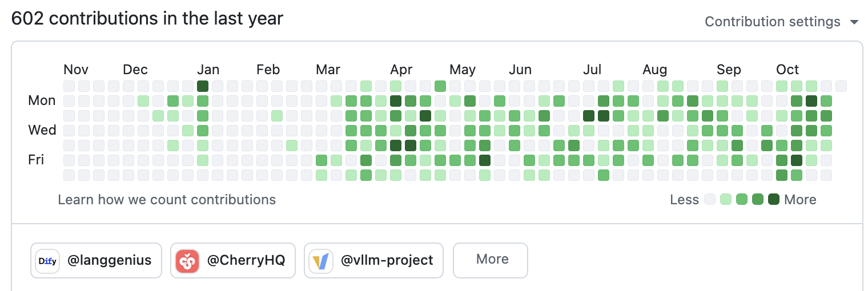Click the 602 contributions heading
Screen dimensions: 868x291
click(147, 19)
